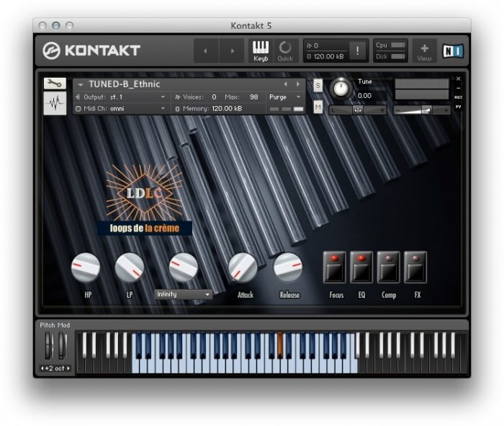Toggle the Comp switch
504x426 pixels.
point(388,267)
